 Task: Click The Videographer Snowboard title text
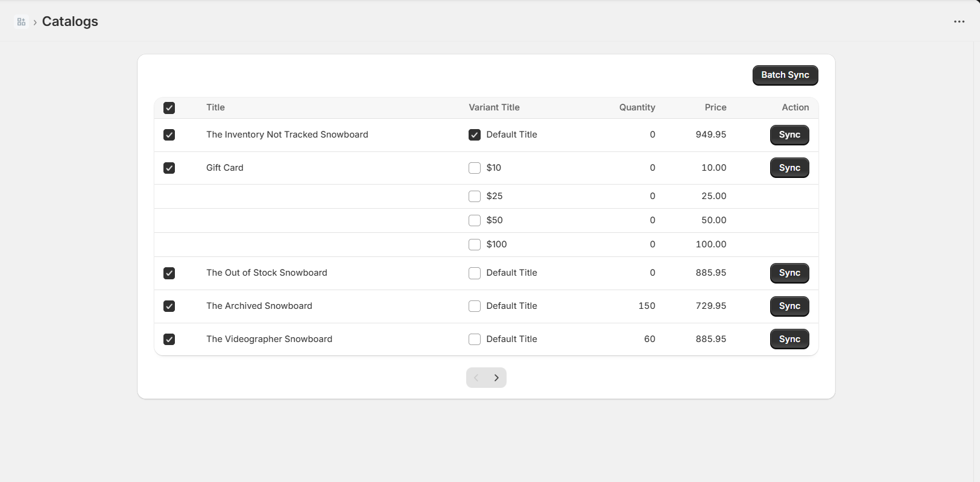point(269,339)
